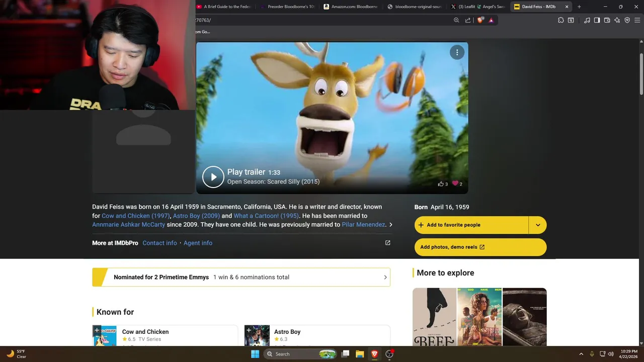Add Astro Boy to watchlist
644x362 pixels.
tap(249, 330)
